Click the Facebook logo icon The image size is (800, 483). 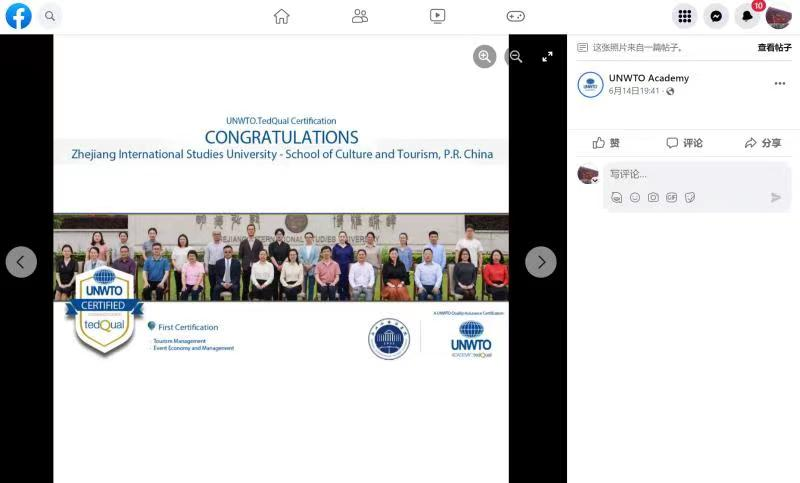(18, 16)
